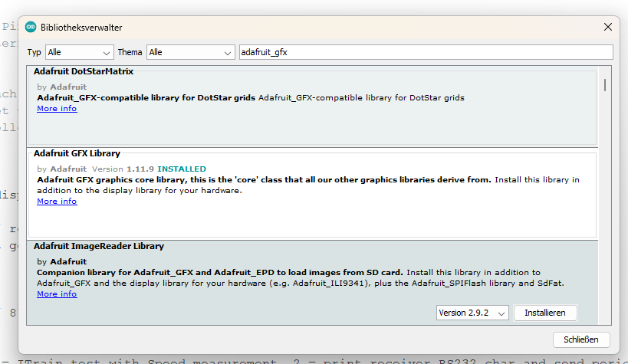Select the Adafruit DotStarMatrix title
628x364 pixels.
(84, 71)
